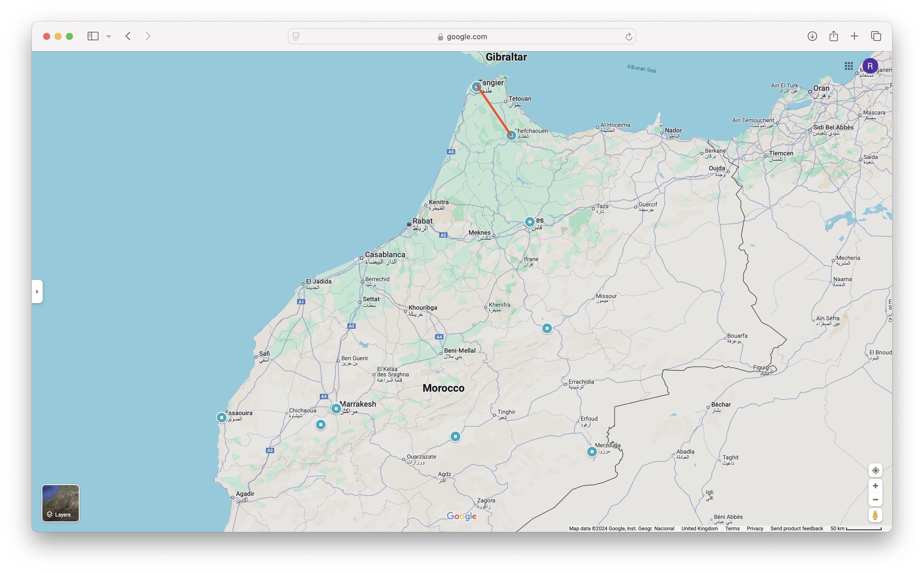This screenshot has height=574, width=924.
Task: Toggle the 50 km map scale
Action: (856, 529)
